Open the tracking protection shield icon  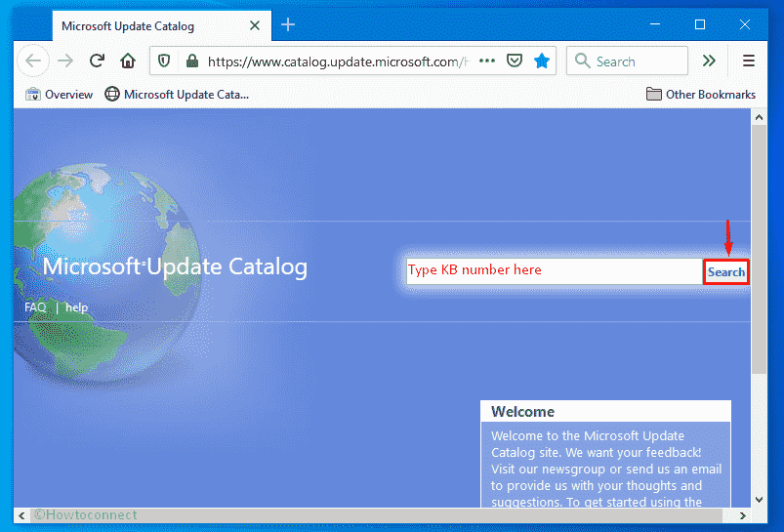coord(164,61)
